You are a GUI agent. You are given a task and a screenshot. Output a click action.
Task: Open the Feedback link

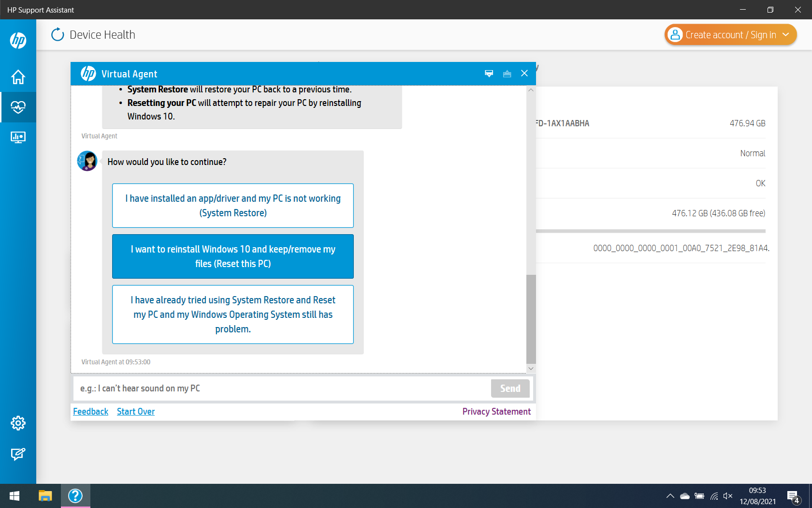[90, 412]
